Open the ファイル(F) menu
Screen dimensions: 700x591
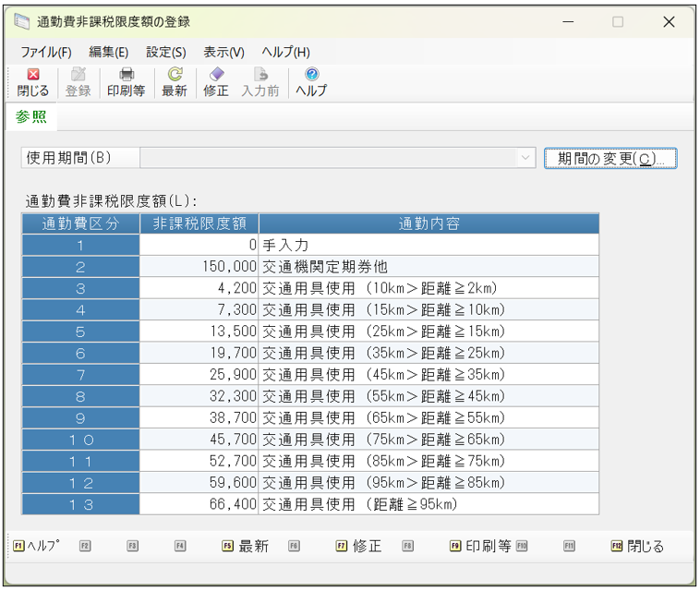[45, 53]
